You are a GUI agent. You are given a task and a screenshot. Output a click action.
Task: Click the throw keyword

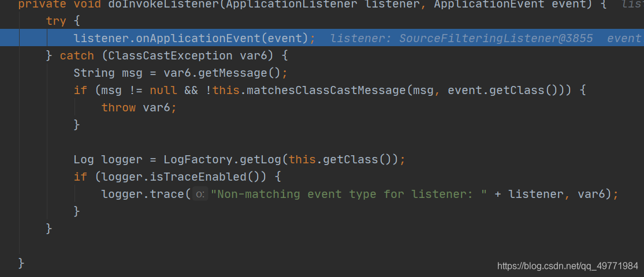coord(119,107)
